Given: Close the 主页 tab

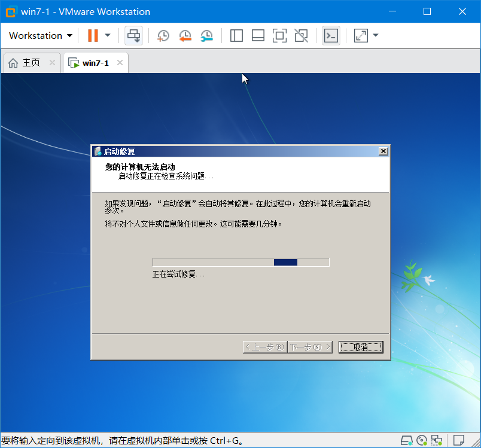Looking at the screenshot, I should click(x=53, y=63).
